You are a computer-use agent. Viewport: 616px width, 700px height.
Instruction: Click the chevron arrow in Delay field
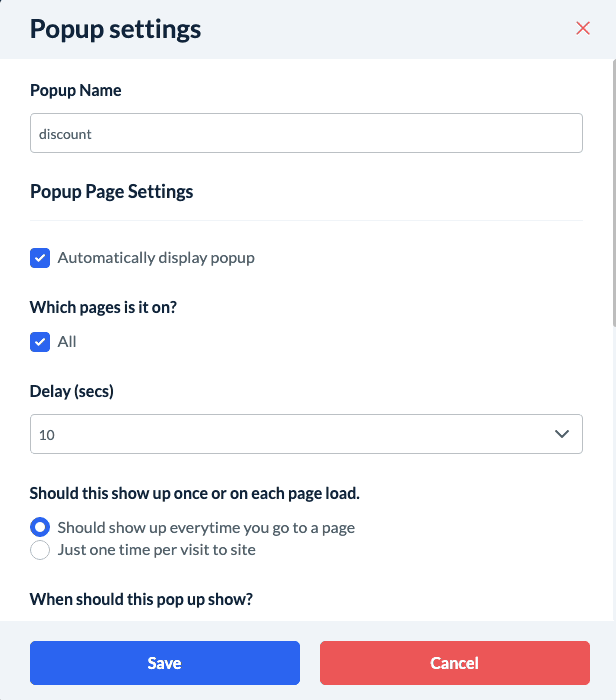(561, 434)
